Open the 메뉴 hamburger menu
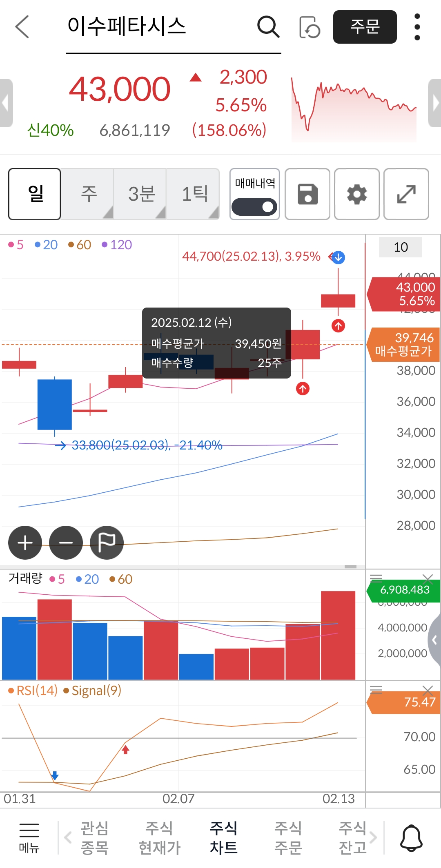This screenshot has width=441, height=868. (x=29, y=838)
